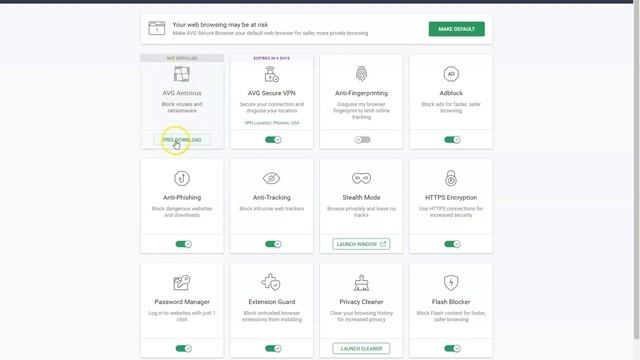The height and width of the screenshot is (360, 640).
Task: Click the HTTPS Encryption padlock icon
Action: [x=451, y=178]
